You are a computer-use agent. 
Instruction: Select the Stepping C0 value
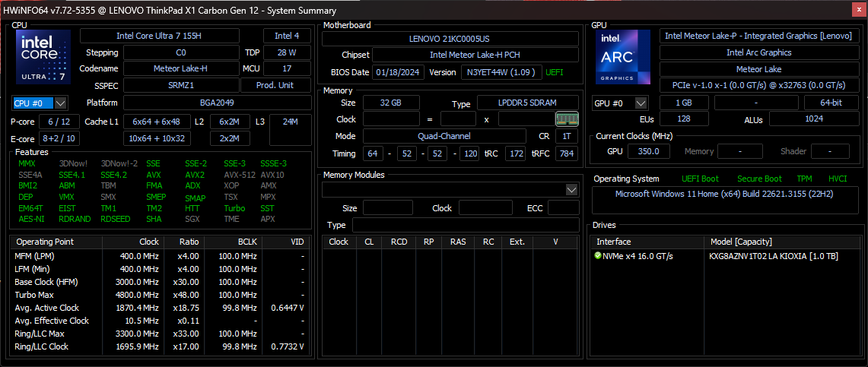181,52
